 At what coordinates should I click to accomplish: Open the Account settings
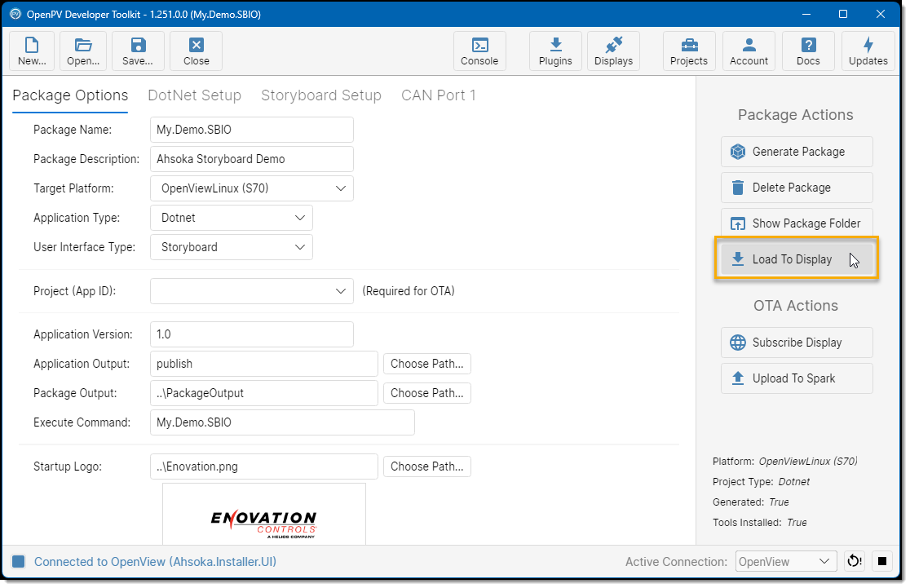tap(749, 51)
